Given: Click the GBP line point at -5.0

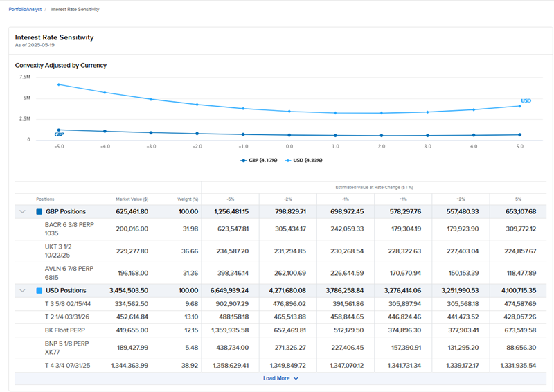Looking at the screenshot, I should [x=59, y=130].
